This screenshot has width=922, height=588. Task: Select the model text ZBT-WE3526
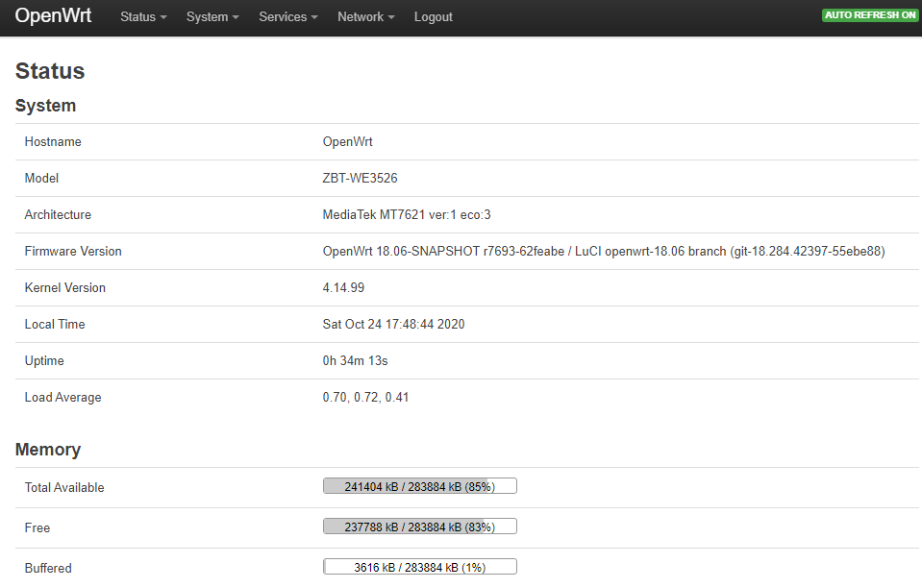(360, 178)
